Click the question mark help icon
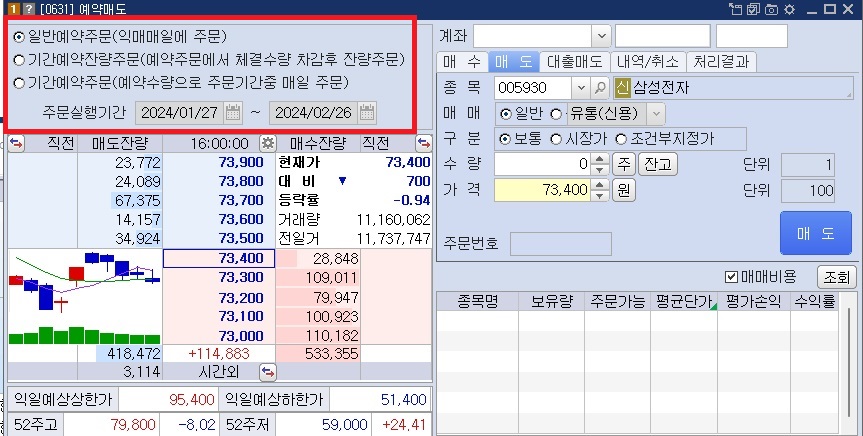The height and width of the screenshot is (436, 863). 28,9
